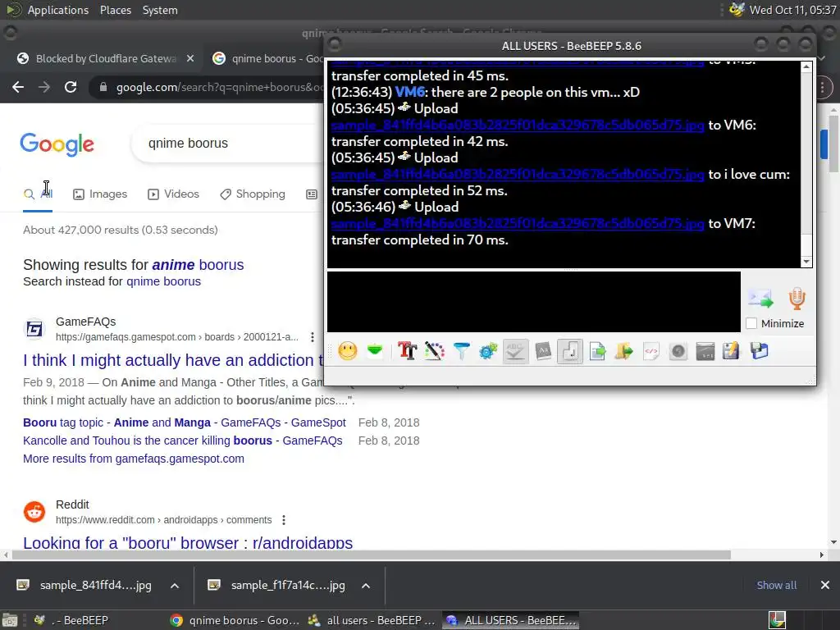Open the font color picker pencil icon
The image size is (840, 630).
[x=435, y=351]
